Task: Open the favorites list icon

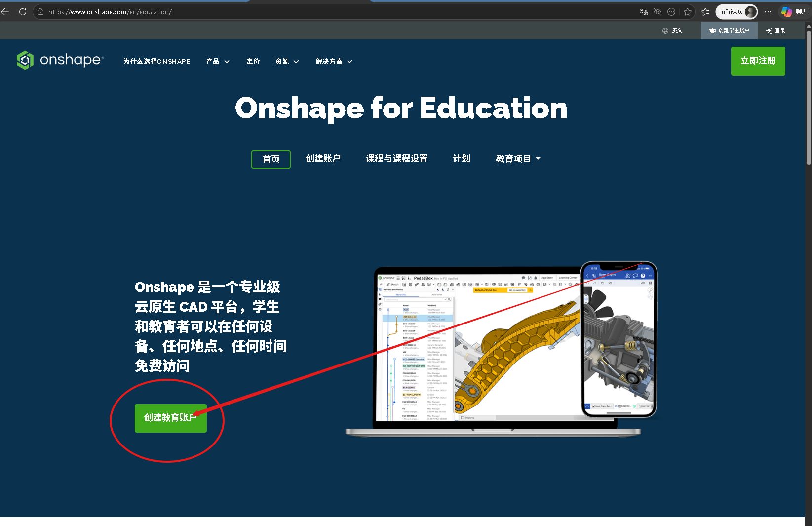Action: point(705,12)
